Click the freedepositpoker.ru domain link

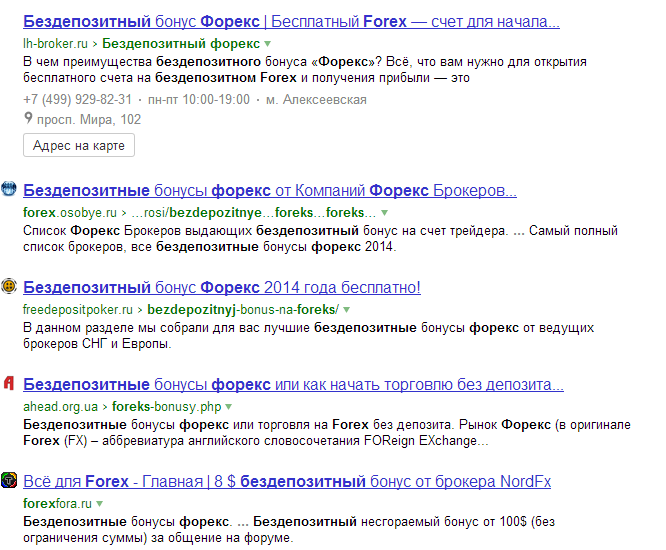(x=78, y=310)
